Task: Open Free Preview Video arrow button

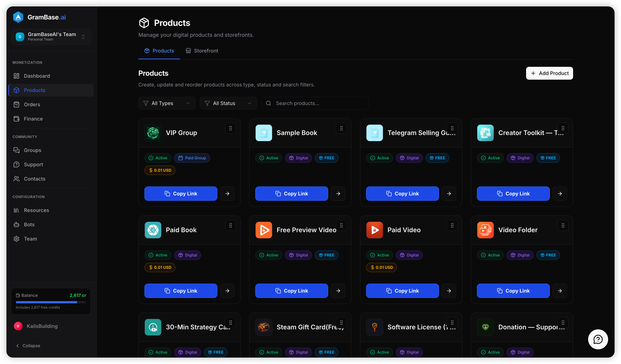Action: tap(338, 291)
